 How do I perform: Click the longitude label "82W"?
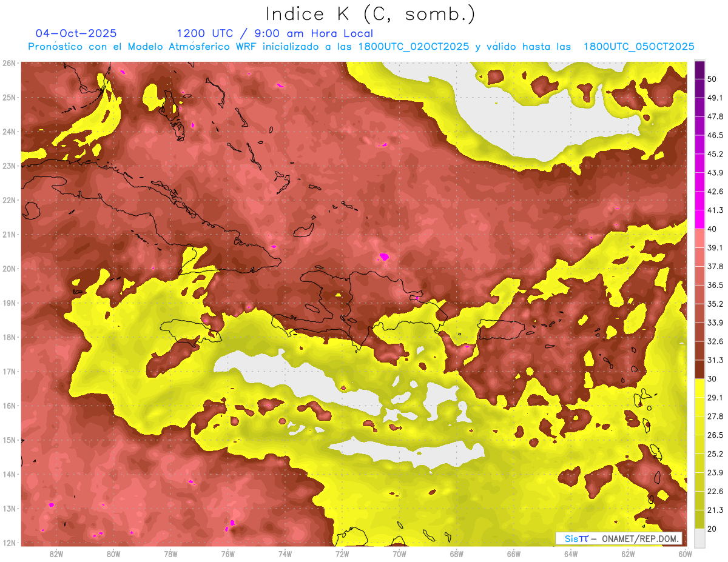pyautogui.click(x=56, y=554)
